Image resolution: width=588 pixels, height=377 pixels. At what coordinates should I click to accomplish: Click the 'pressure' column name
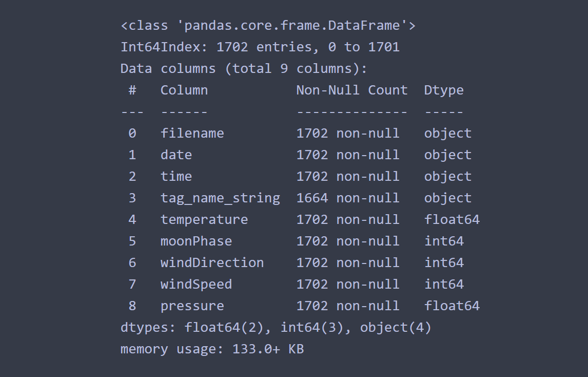click(x=192, y=307)
